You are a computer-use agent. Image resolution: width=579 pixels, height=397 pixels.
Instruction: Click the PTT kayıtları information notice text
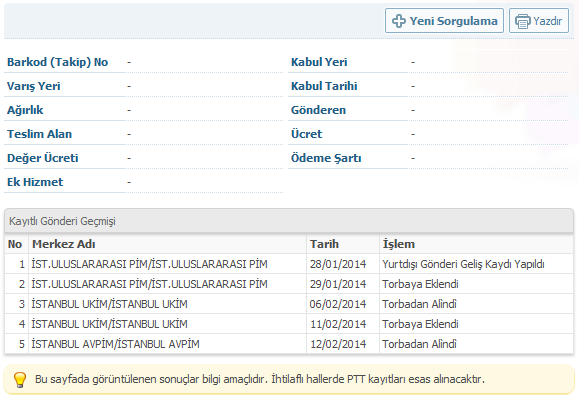[260, 379]
